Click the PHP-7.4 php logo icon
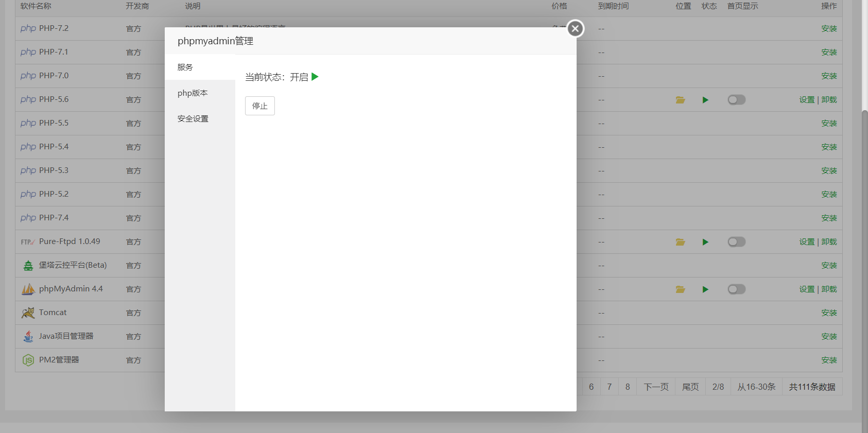The height and width of the screenshot is (433, 868). pyautogui.click(x=28, y=218)
